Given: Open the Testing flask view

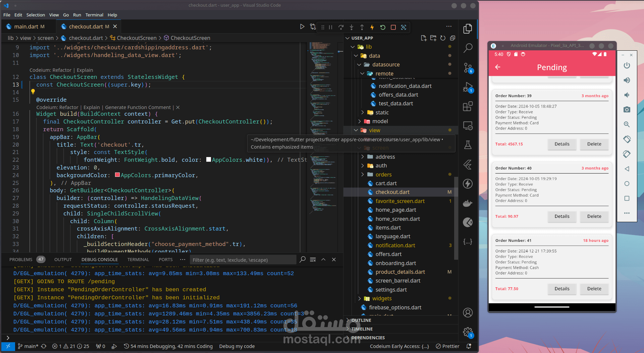Looking at the screenshot, I should pos(468,145).
